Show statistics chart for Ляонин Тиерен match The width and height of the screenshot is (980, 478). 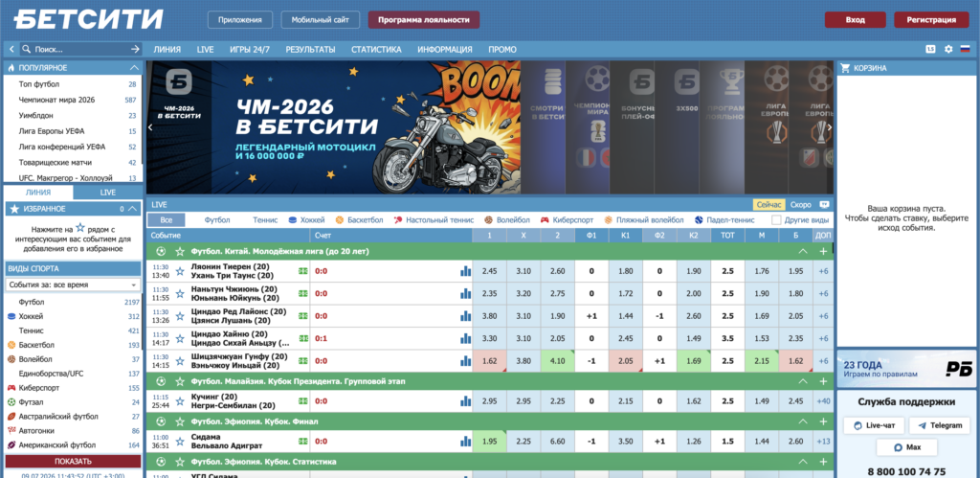tap(466, 271)
